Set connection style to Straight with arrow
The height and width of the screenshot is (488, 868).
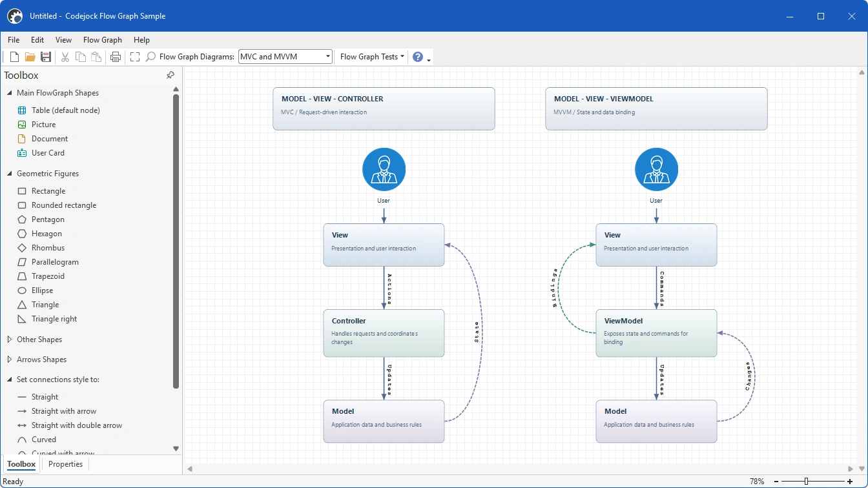[x=64, y=411]
